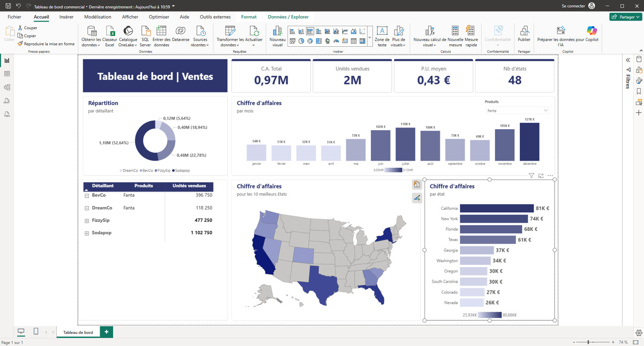
Task: Open the Partager dropdown button
Action: (x=626, y=17)
